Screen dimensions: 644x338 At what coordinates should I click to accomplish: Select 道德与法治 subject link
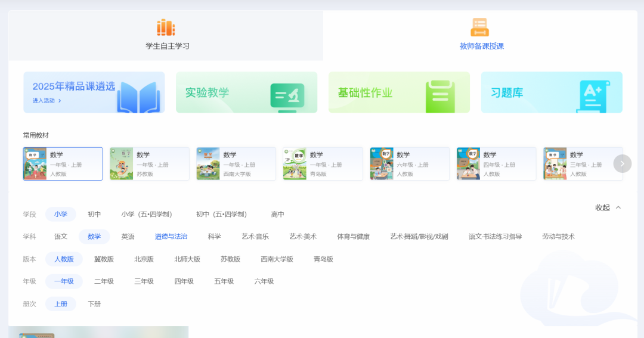click(171, 237)
